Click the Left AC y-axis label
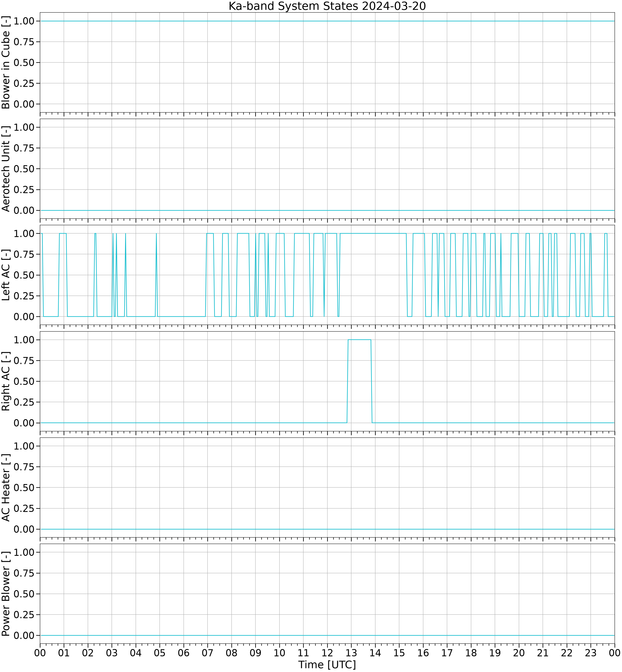This screenshot has height=672, width=622. 6,275
